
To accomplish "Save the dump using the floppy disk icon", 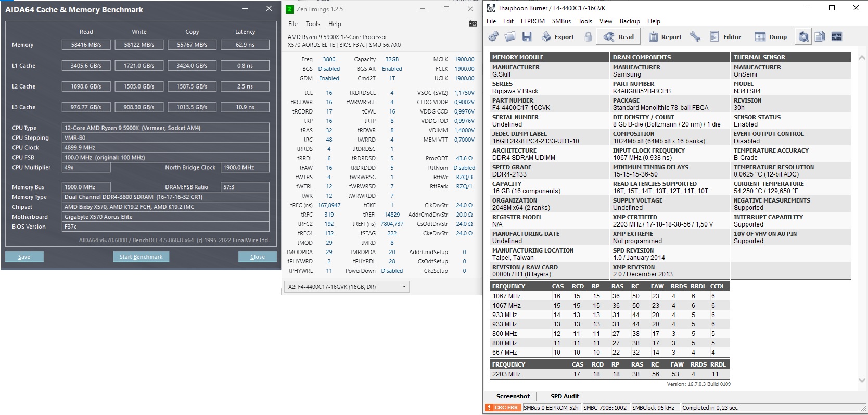I will tap(527, 36).
